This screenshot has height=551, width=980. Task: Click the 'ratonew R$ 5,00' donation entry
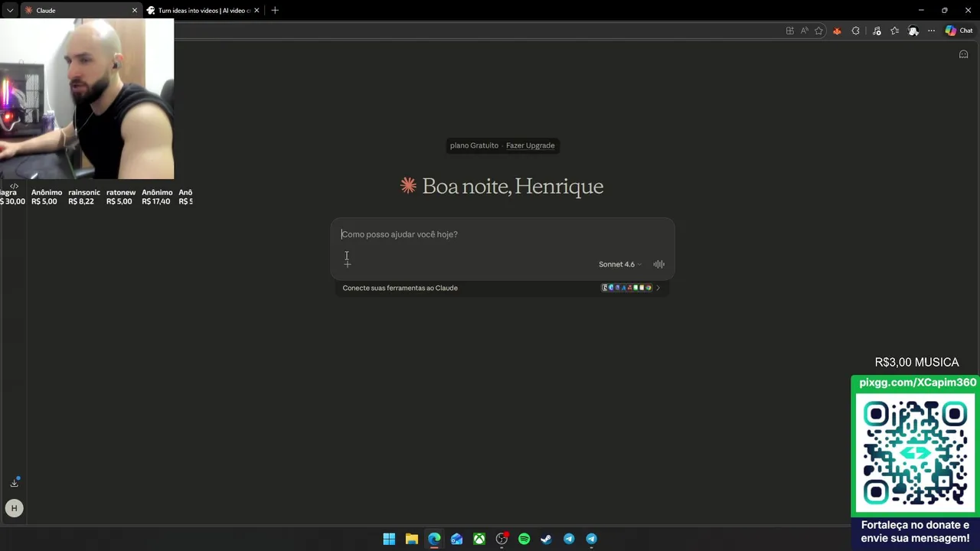[120, 197]
